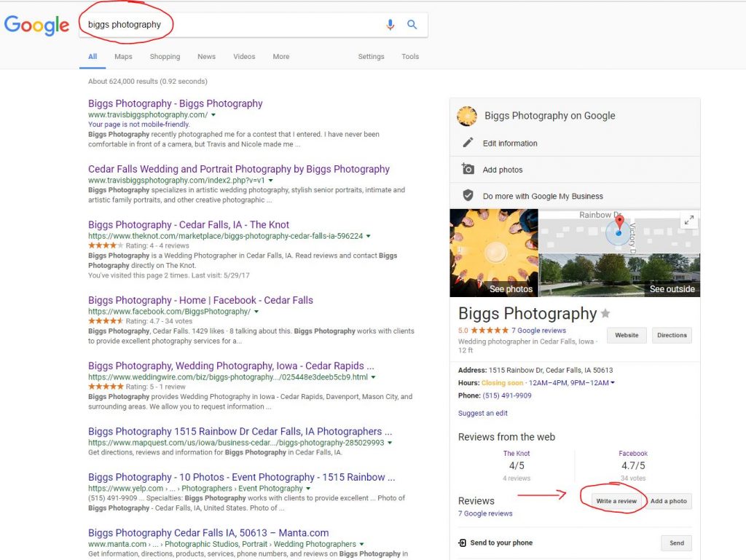Open dropdown arrow beside travisbiggsphotography.com/ URL
This screenshot has width=746, height=560.
(x=213, y=114)
